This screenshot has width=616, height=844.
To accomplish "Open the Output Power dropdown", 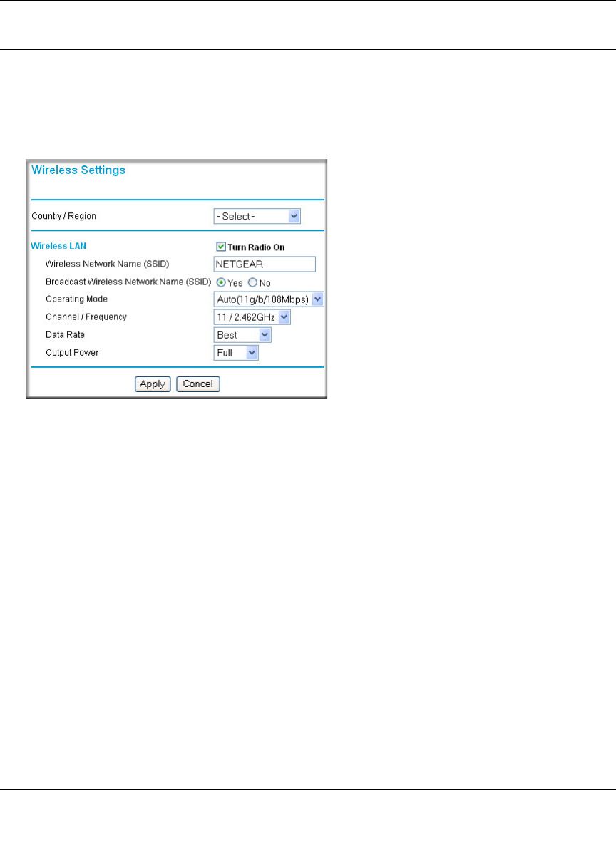I will pos(236,353).
